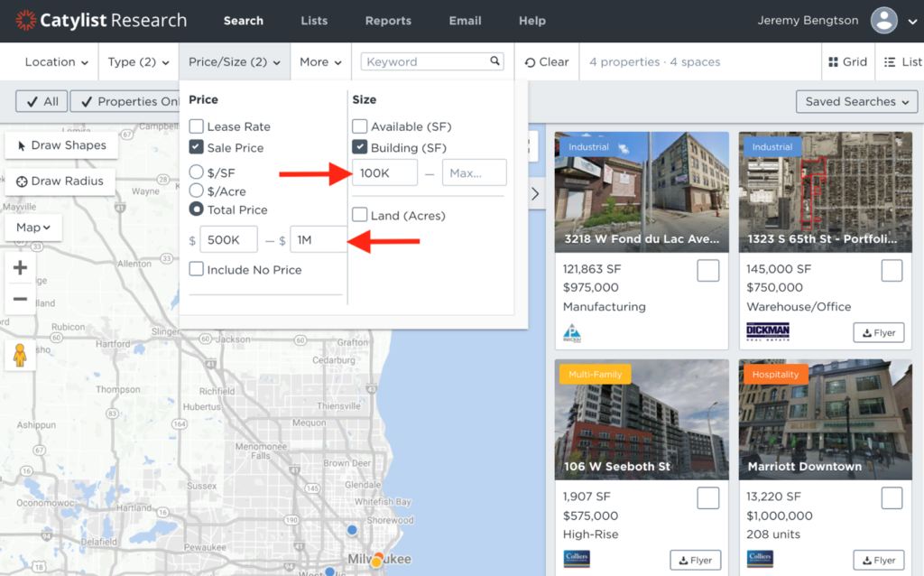Click the minimum building size field 100K
The width and height of the screenshot is (924, 576).
tap(384, 172)
